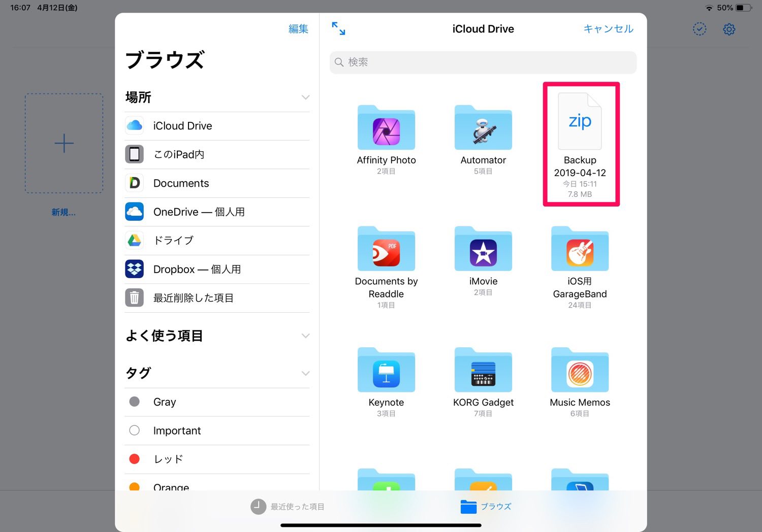
Task: Open the Documents location row
Action: pyautogui.click(x=217, y=183)
